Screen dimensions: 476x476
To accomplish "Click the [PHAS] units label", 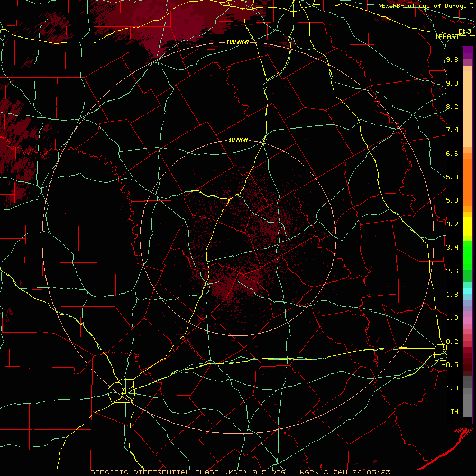I will pos(447,37).
